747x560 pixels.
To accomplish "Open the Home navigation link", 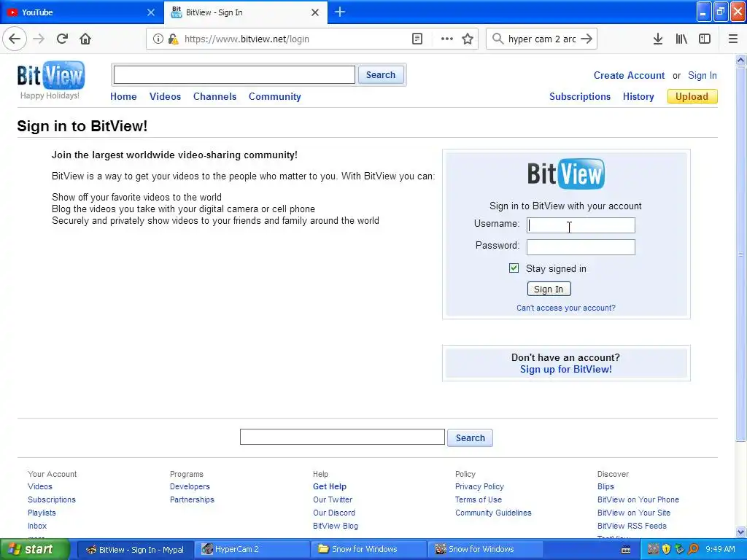I will tap(123, 97).
